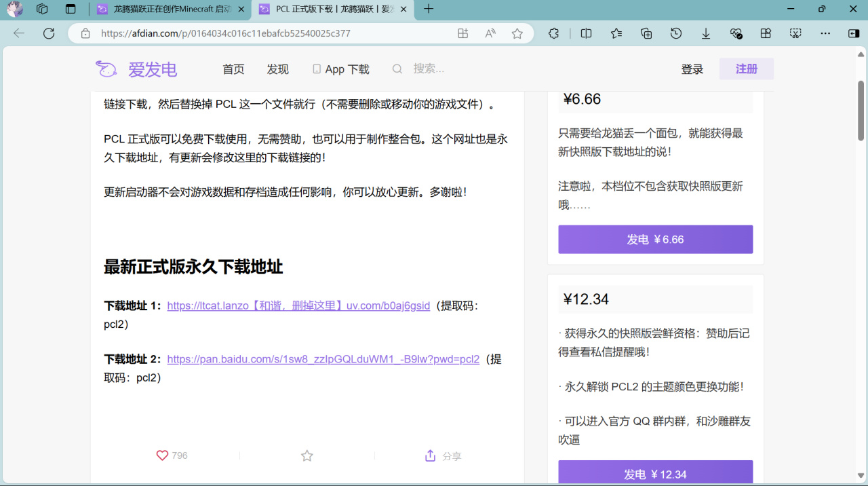Favorite the post with star icon
The height and width of the screenshot is (486, 868).
coord(307,455)
